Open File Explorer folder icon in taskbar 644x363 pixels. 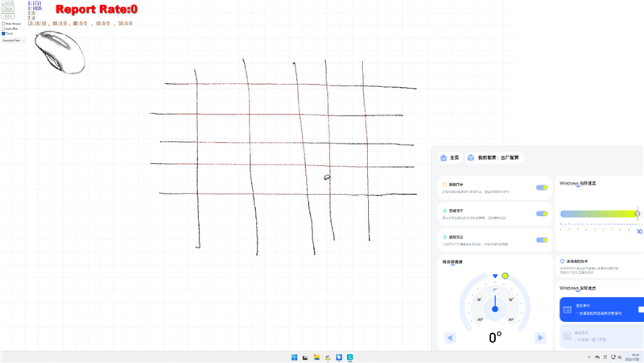[316, 357]
